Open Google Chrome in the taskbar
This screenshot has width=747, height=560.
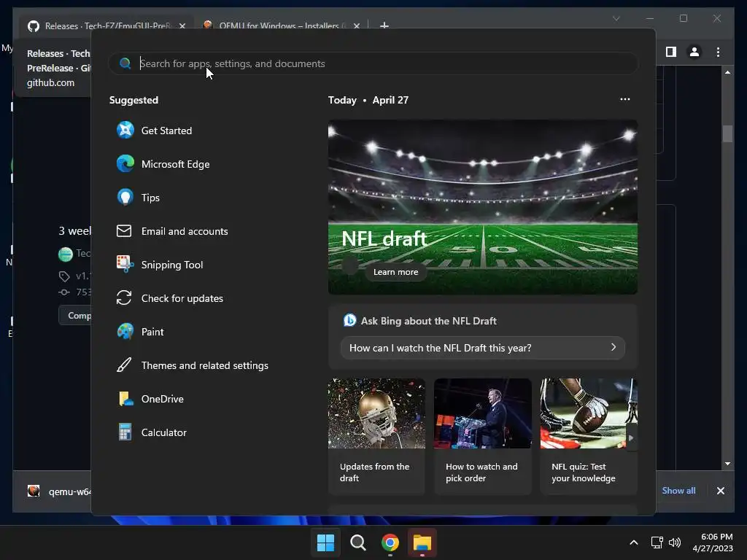pyautogui.click(x=390, y=542)
